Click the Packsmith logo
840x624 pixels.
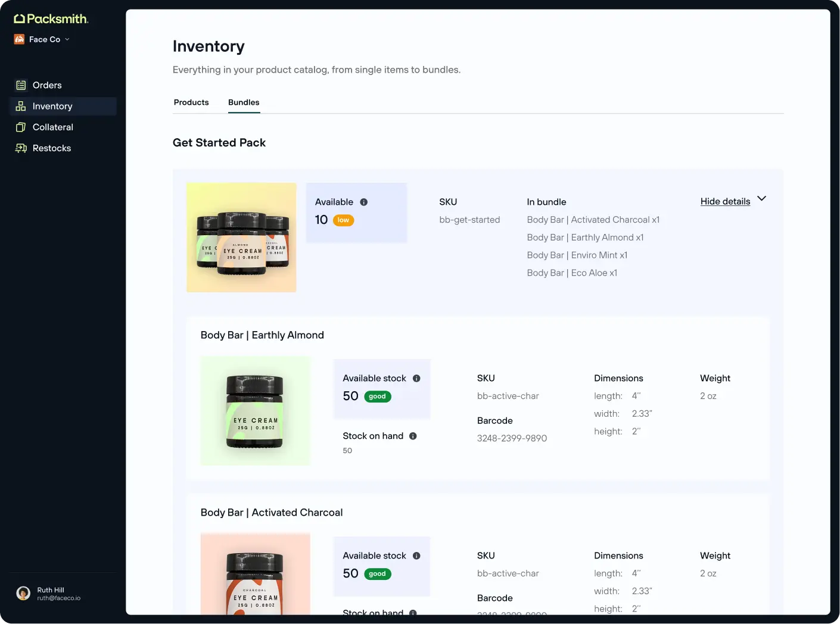pyautogui.click(x=51, y=19)
